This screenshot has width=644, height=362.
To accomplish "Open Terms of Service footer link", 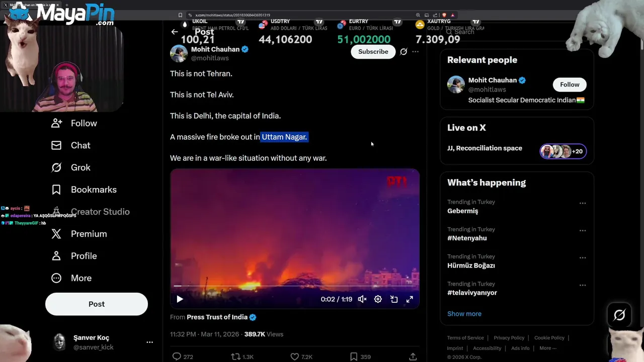I will point(465,338).
